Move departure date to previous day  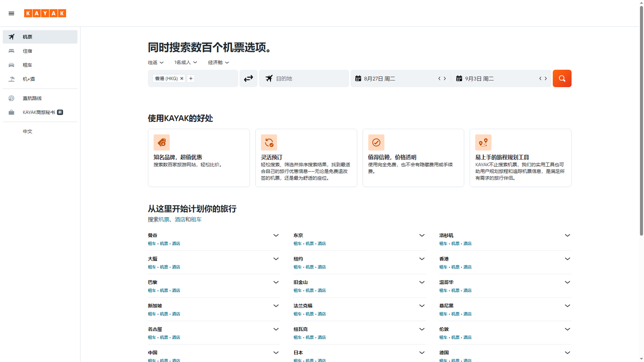point(440,79)
